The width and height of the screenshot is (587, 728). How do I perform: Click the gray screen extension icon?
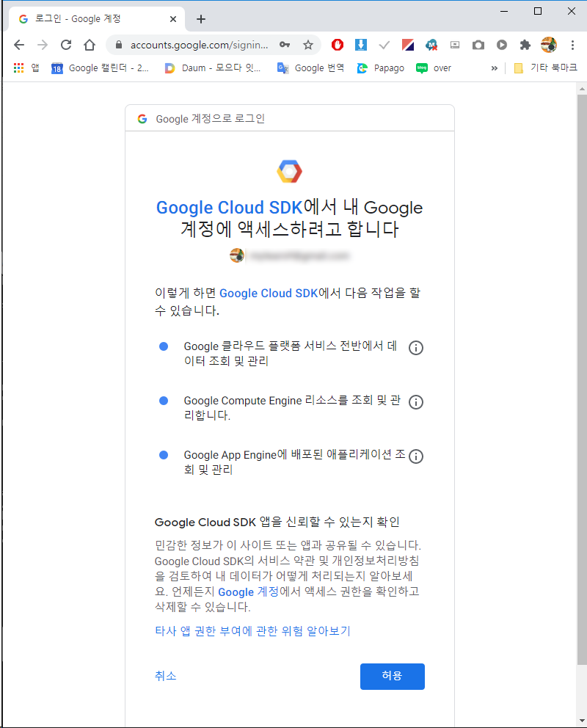pyautogui.click(x=455, y=45)
